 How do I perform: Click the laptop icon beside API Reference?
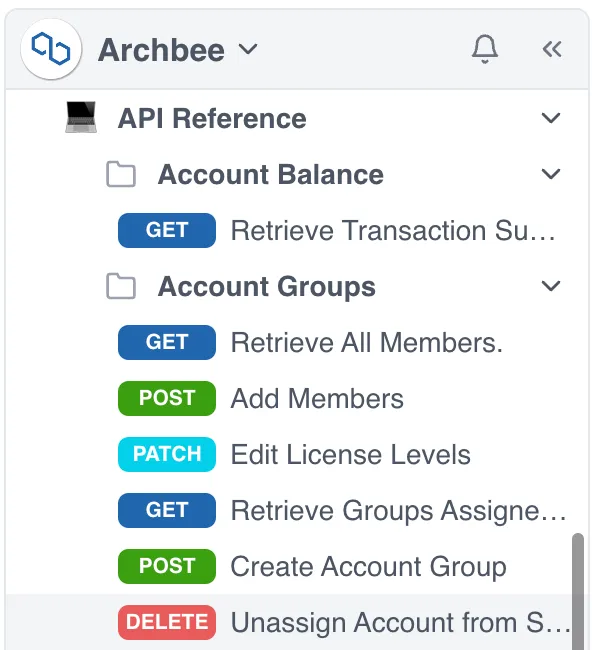tap(81, 117)
